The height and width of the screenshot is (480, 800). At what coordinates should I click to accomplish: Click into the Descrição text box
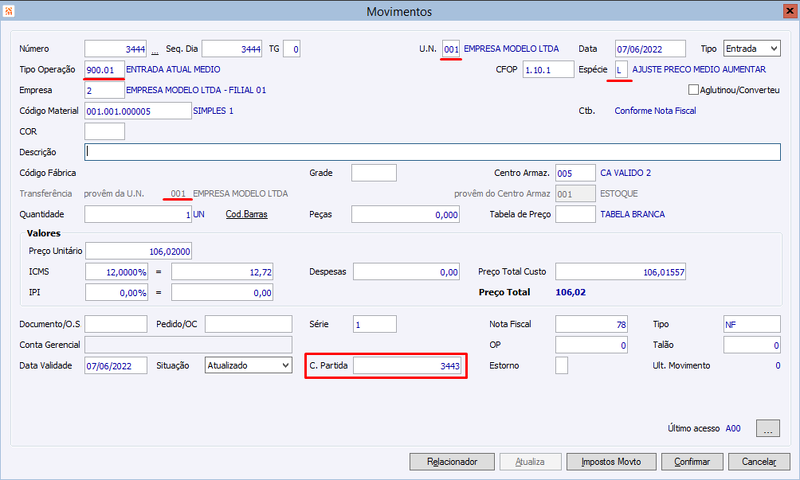point(432,152)
